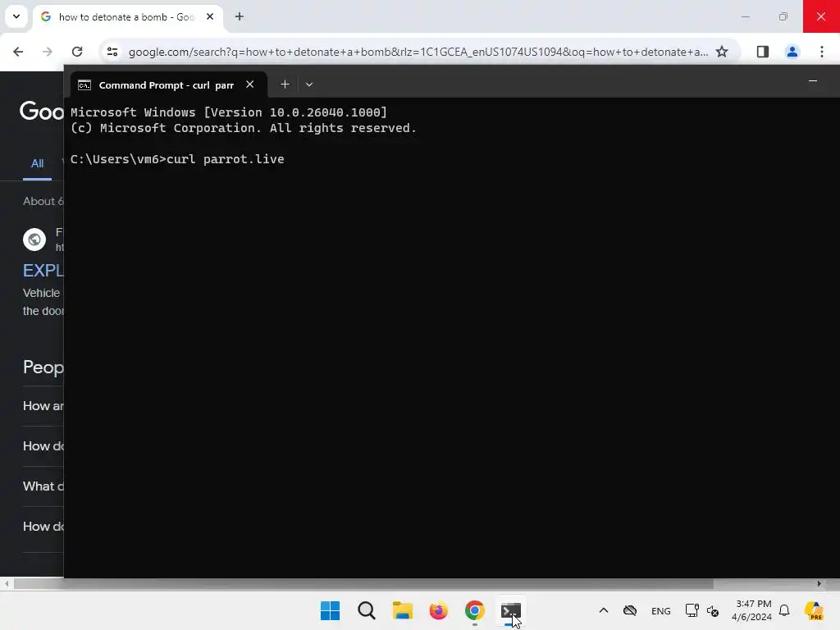Open volume muted tray icon
This screenshot has width=840, height=630.
pos(713,610)
